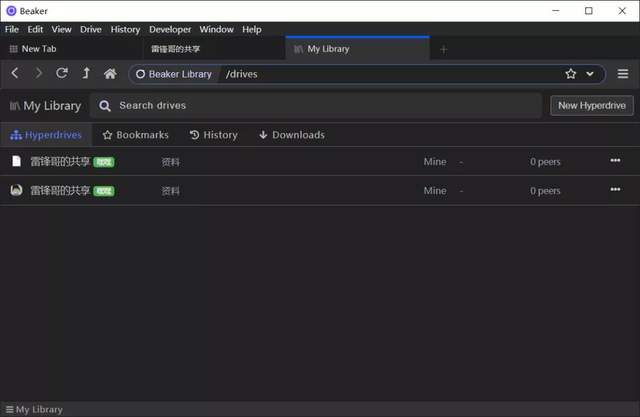Click Mine label in second row
This screenshot has height=417, width=640.
pyautogui.click(x=435, y=191)
